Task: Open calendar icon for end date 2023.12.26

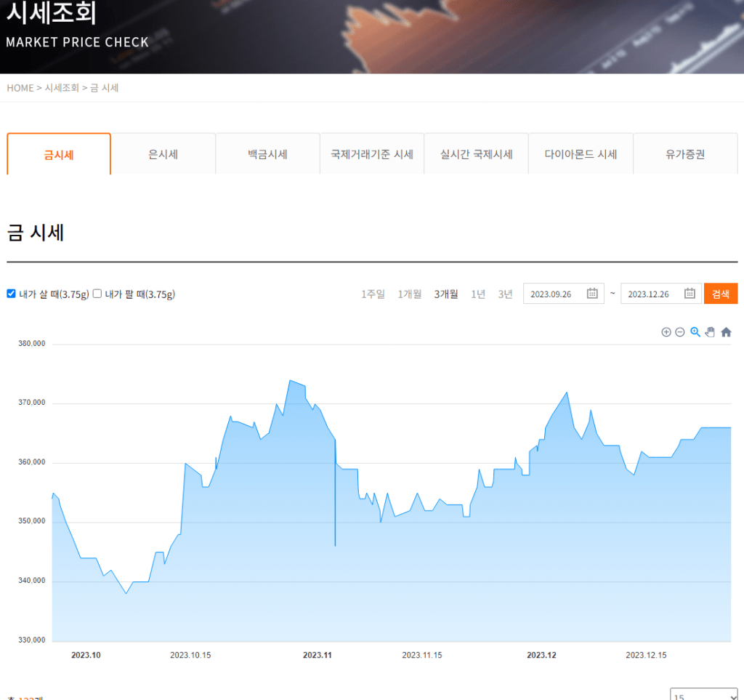Action: (690, 294)
